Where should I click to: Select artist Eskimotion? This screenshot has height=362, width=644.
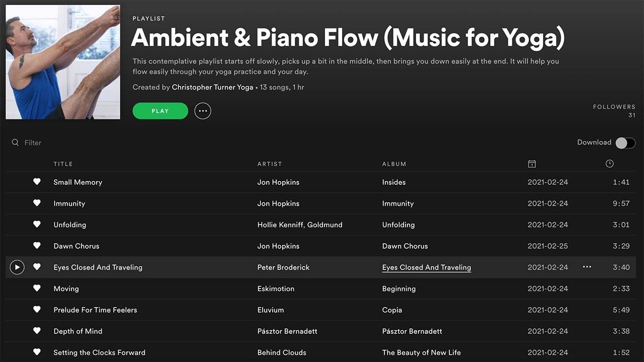point(276,289)
